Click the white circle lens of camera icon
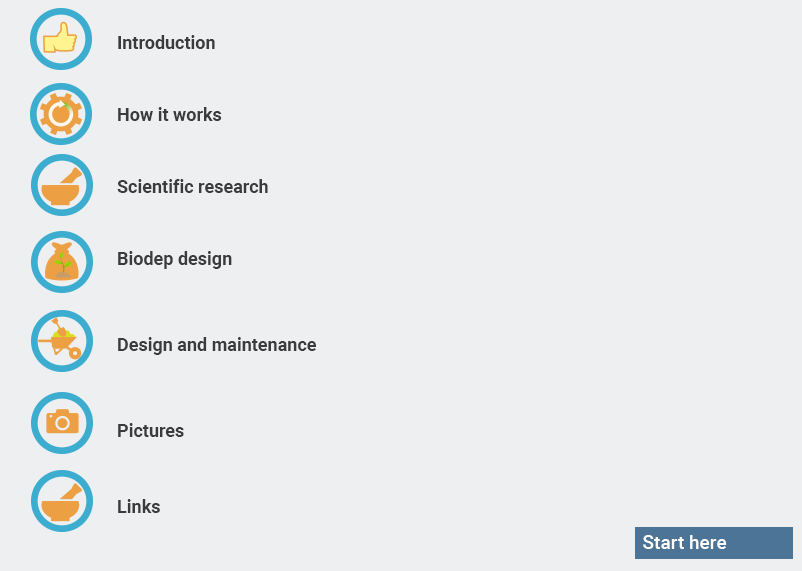The height and width of the screenshot is (571, 802). [62, 423]
